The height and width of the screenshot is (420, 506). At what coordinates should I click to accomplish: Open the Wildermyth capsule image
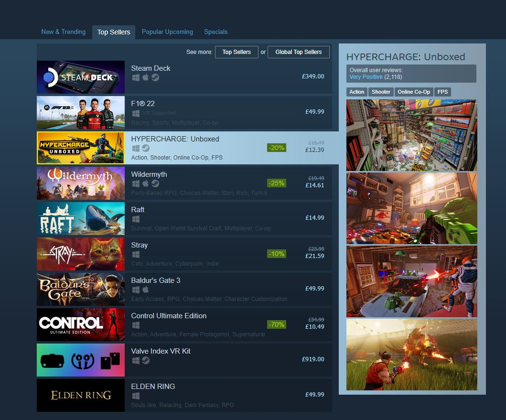tap(81, 183)
